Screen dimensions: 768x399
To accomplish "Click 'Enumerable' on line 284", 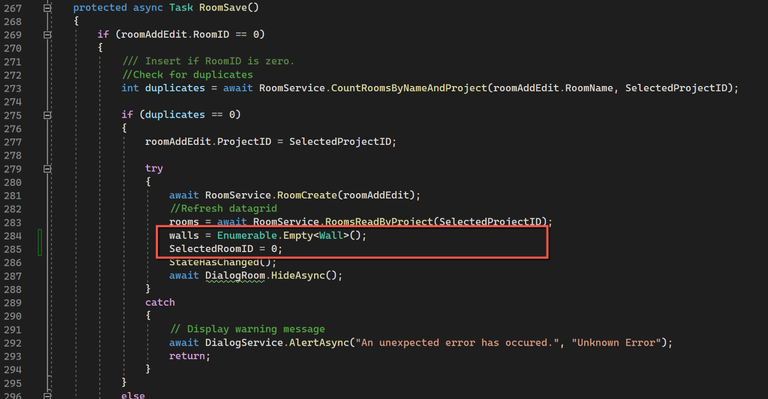I will [x=247, y=235].
